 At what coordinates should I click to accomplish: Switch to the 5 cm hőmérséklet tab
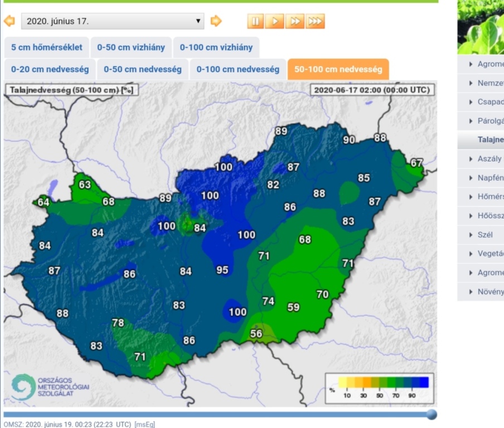46,47
